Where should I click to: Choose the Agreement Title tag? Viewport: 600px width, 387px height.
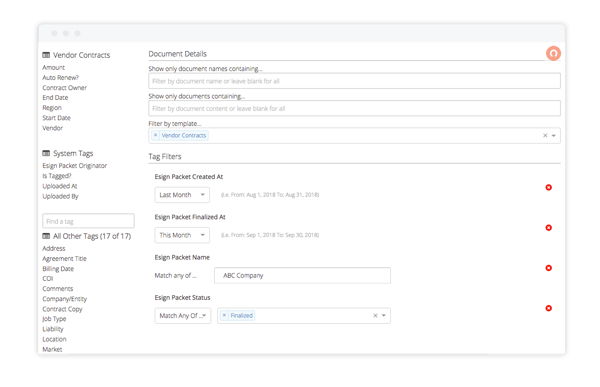click(64, 259)
